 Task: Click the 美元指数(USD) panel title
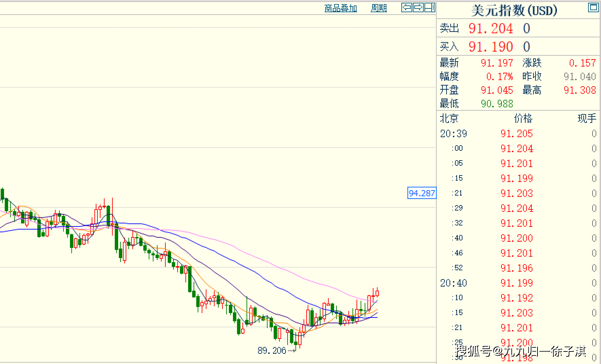coord(514,10)
